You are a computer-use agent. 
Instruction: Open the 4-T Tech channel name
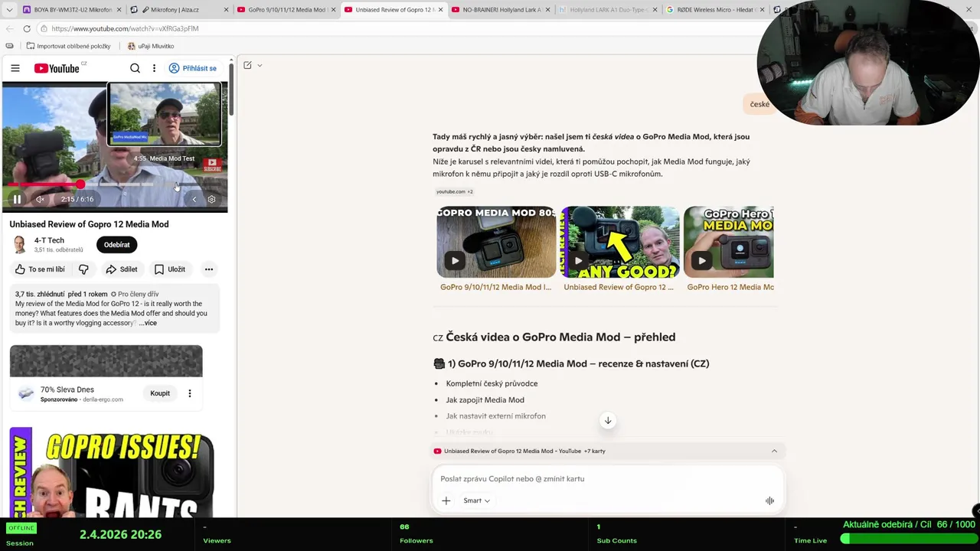pos(49,240)
